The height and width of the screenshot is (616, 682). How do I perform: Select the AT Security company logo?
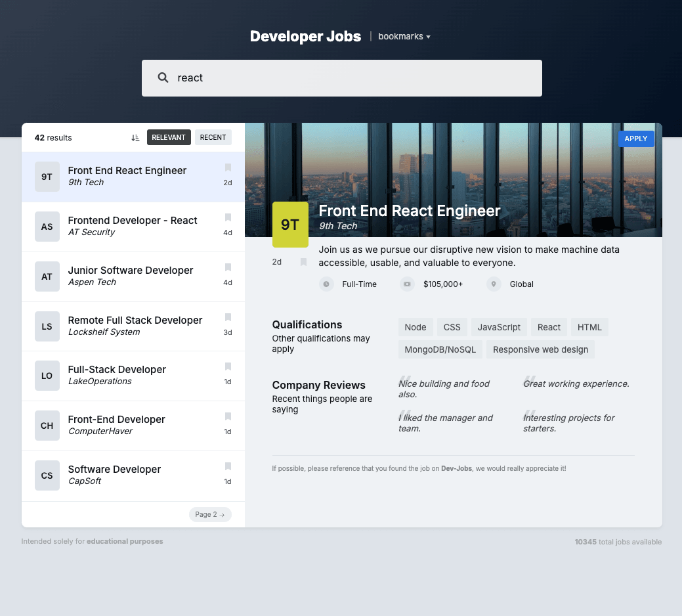[47, 226]
